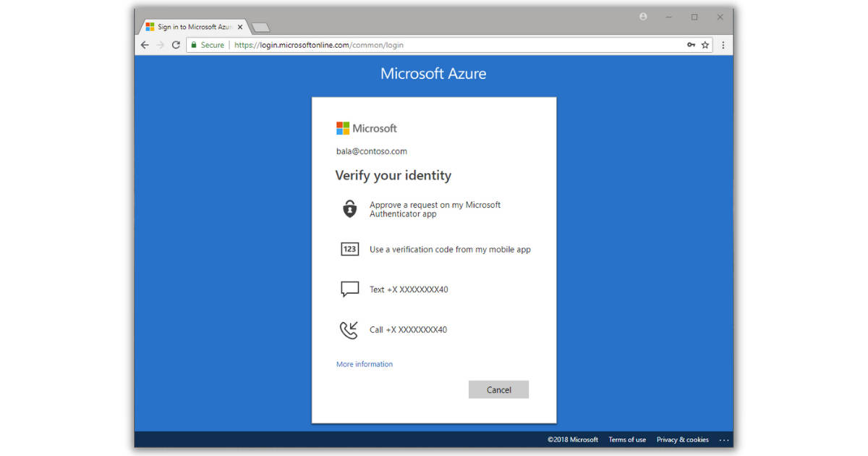The image size is (868, 456).
Task: Click the Chrome user profile icon
Action: click(x=643, y=17)
